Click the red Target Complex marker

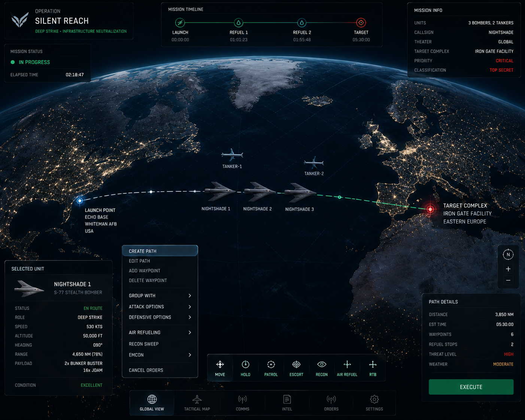(x=430, y=210)
